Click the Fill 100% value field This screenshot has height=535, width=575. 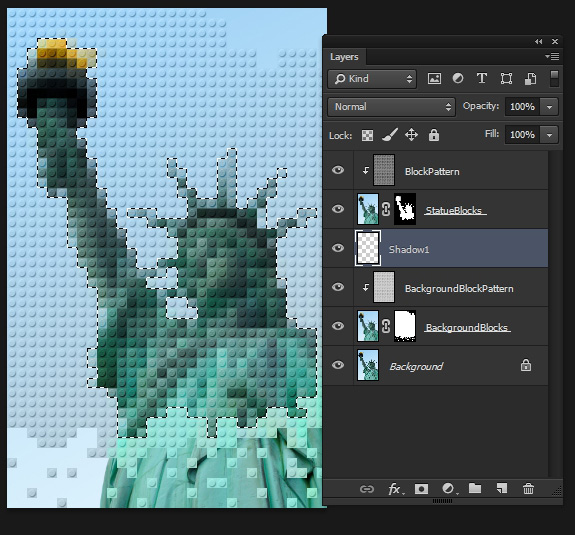522,135
